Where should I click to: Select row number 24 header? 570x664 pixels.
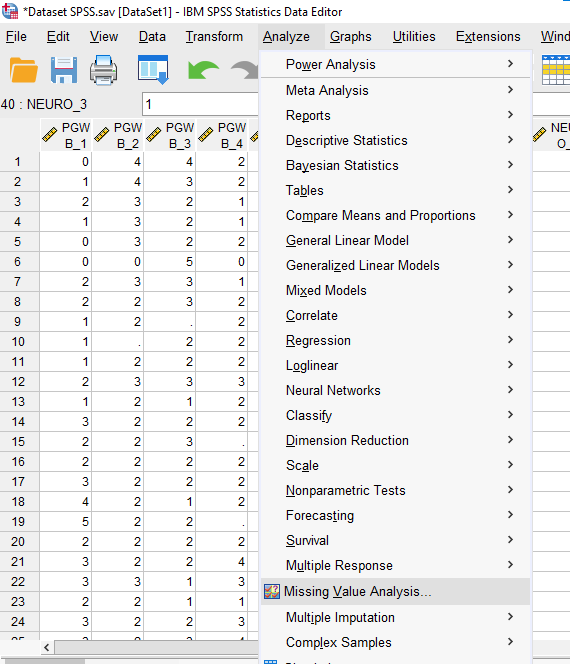(x=19, y=621)
